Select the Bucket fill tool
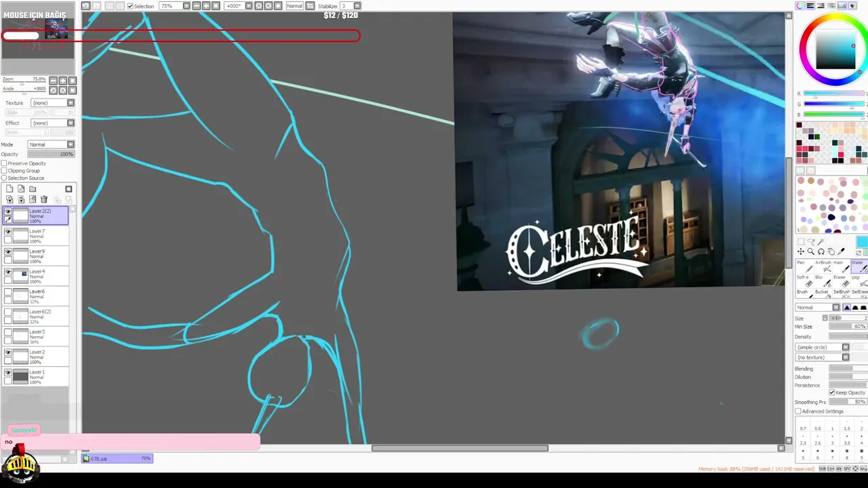Image resolution: width=868 pixels, height=488 pixels. click(822, 295)
